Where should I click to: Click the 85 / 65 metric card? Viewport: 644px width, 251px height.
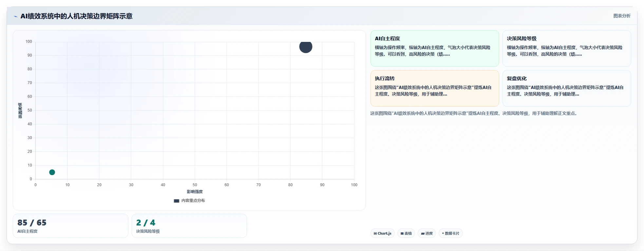70,226
